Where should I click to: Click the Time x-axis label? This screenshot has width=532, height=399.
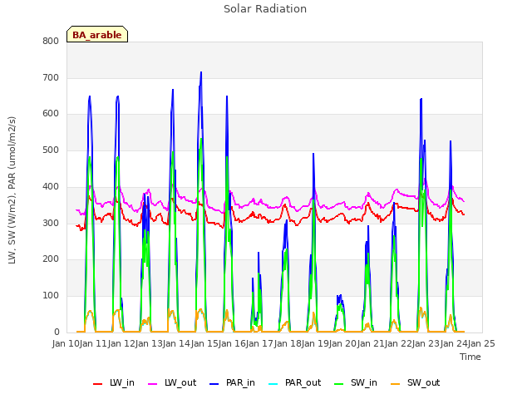(470, 357)
